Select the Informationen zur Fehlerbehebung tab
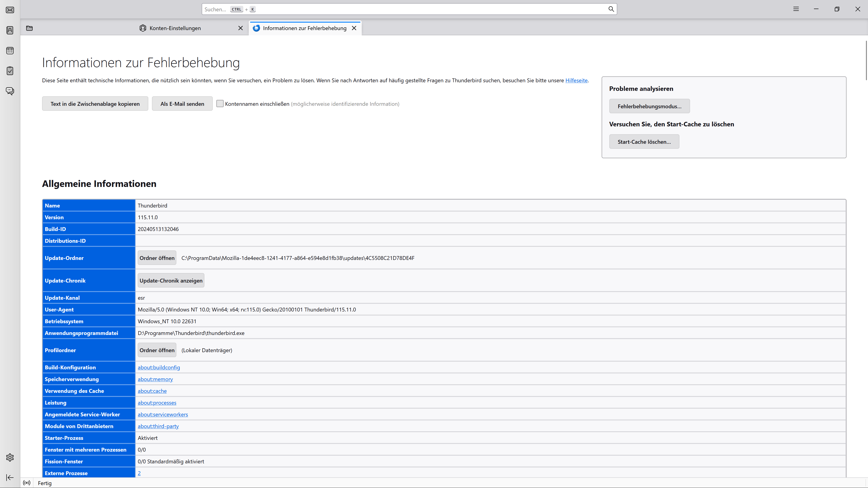The image size is (868, 488). tap(305, 28)
